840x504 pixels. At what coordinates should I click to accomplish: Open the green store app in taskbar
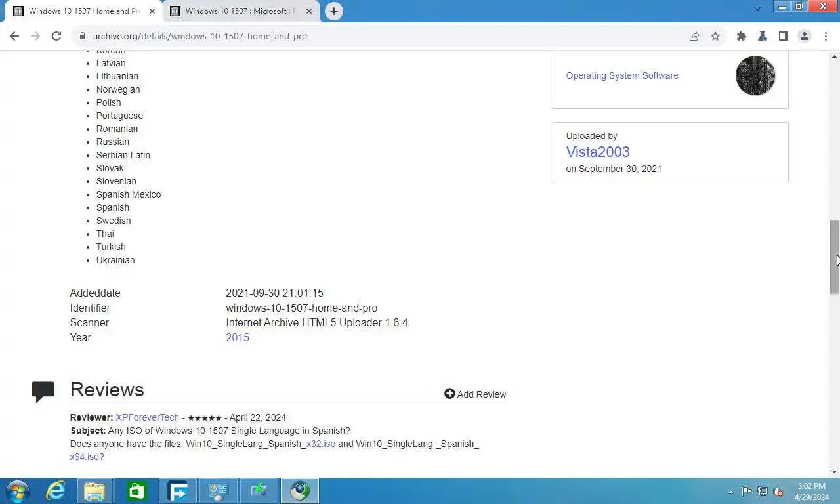[136, 491]
